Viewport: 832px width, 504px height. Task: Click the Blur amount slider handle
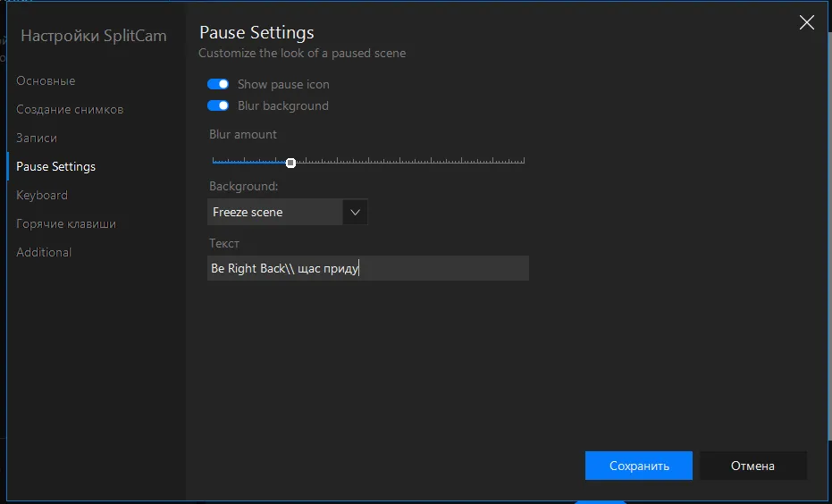point(290,163)
